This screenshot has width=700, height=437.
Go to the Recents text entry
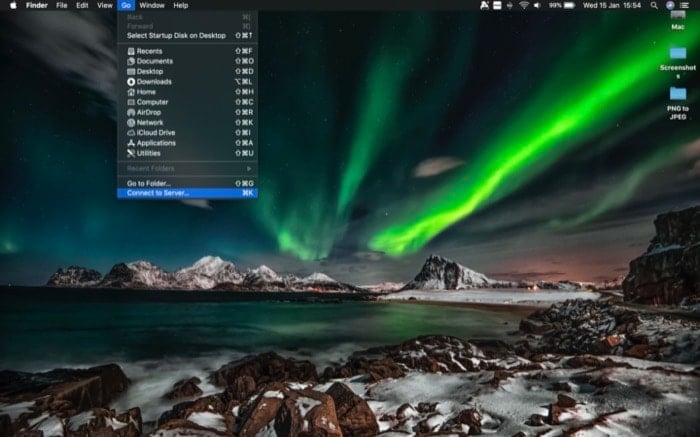pyautogui.click(x=150, y=51)
